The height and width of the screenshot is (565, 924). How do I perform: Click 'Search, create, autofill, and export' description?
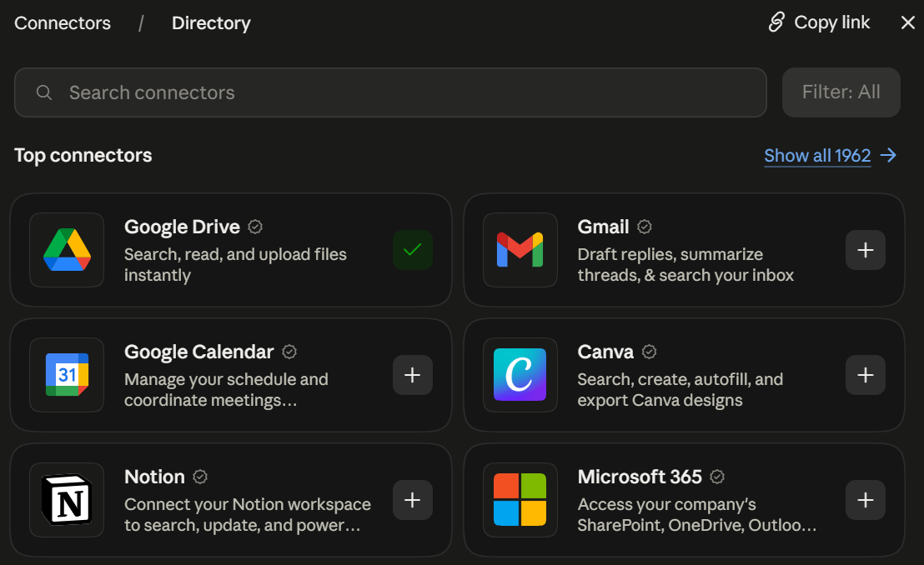pos(680,389)
